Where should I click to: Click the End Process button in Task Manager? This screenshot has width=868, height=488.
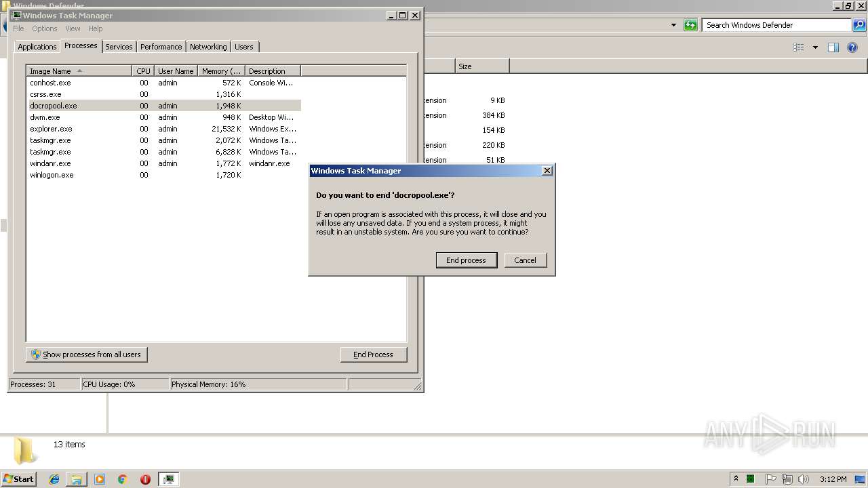(373, 354)
